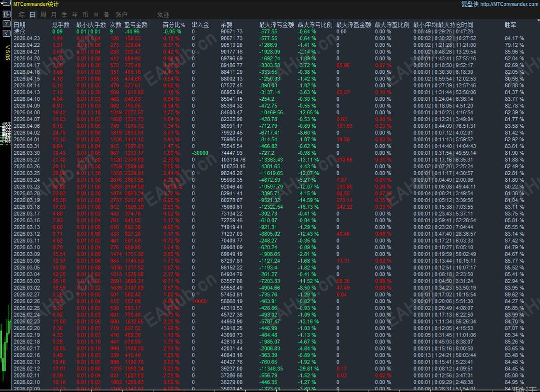
Task: Click the 10000 deposit value
Action: [200, 301]
